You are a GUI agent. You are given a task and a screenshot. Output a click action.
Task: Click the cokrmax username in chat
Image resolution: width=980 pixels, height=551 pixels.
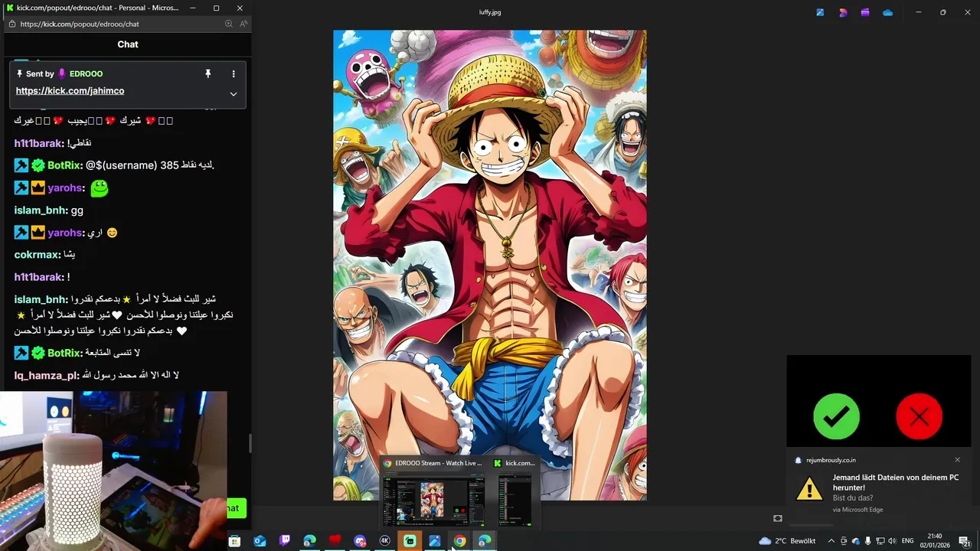pos(37,255)
